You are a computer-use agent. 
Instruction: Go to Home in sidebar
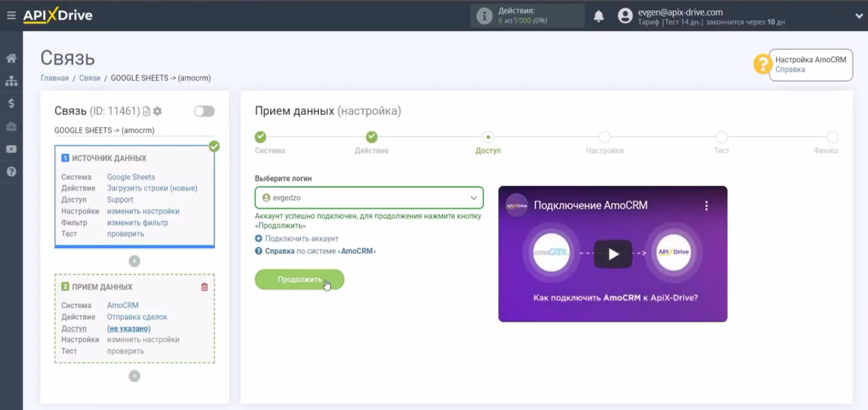(11, 58)
